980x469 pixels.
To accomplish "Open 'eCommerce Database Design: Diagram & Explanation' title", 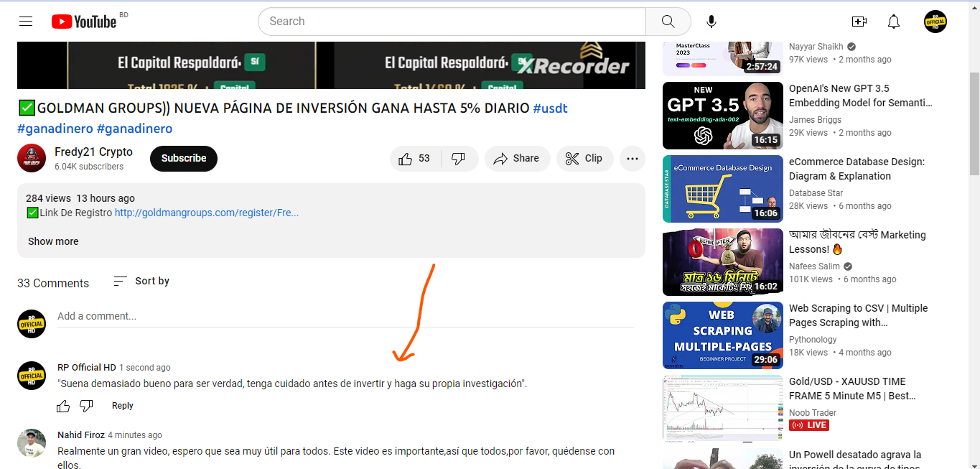I will pos(857,169).
